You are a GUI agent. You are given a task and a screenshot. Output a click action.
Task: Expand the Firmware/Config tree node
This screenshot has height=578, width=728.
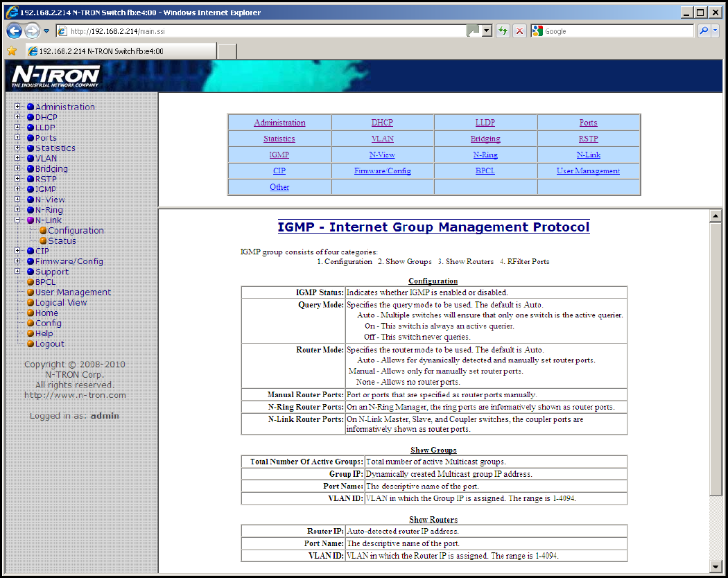tap(18, 261)
